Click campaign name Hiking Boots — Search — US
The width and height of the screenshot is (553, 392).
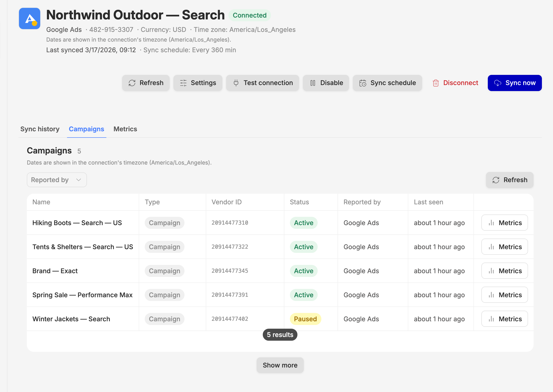[77, 223]
